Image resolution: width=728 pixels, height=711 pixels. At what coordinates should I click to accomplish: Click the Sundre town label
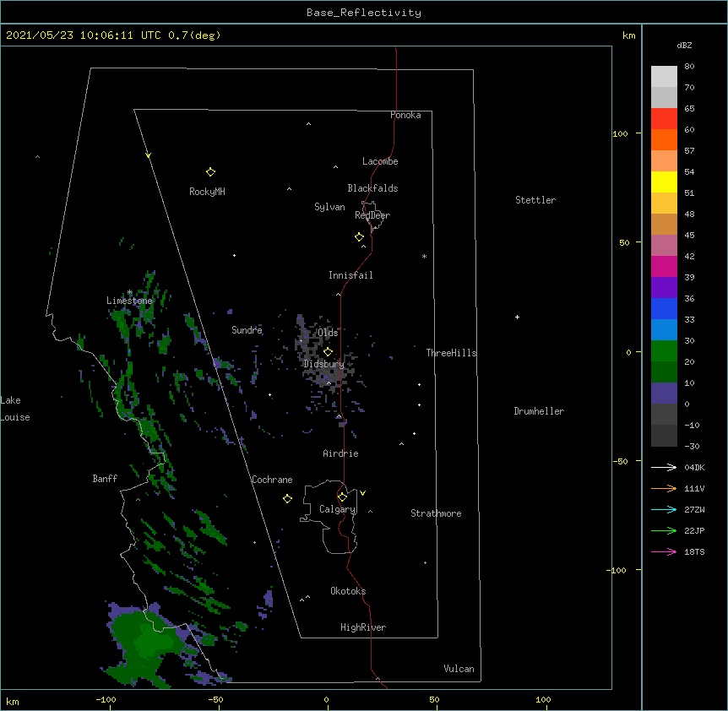(x=247, y=330)
